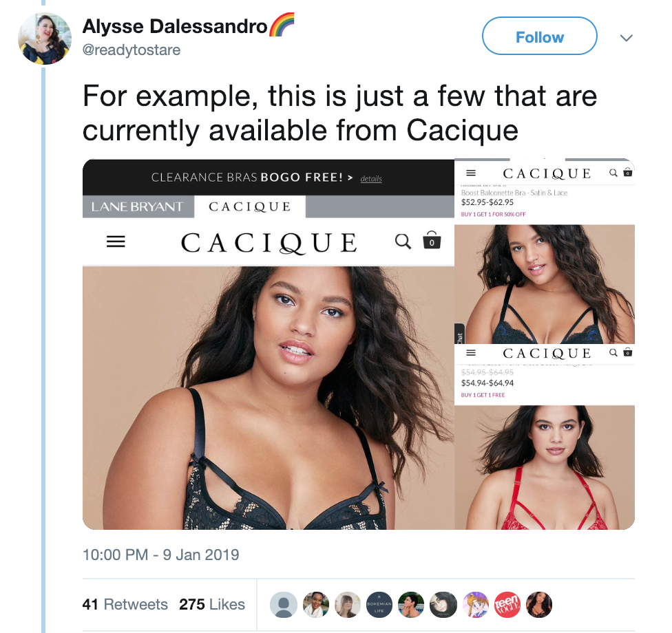Viewport: 672px width, 633px height.
Task: Open Alysse Dalessandro's profile avatar
Action: [x=45, y=39]
